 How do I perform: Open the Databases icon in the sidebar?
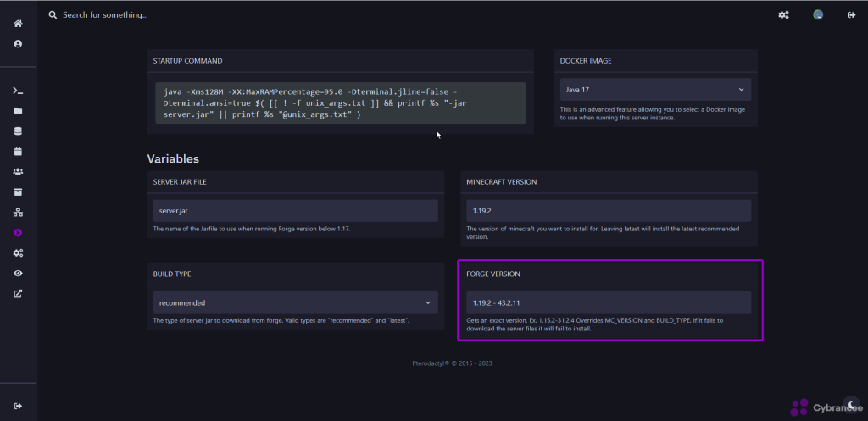pos(18,131)
